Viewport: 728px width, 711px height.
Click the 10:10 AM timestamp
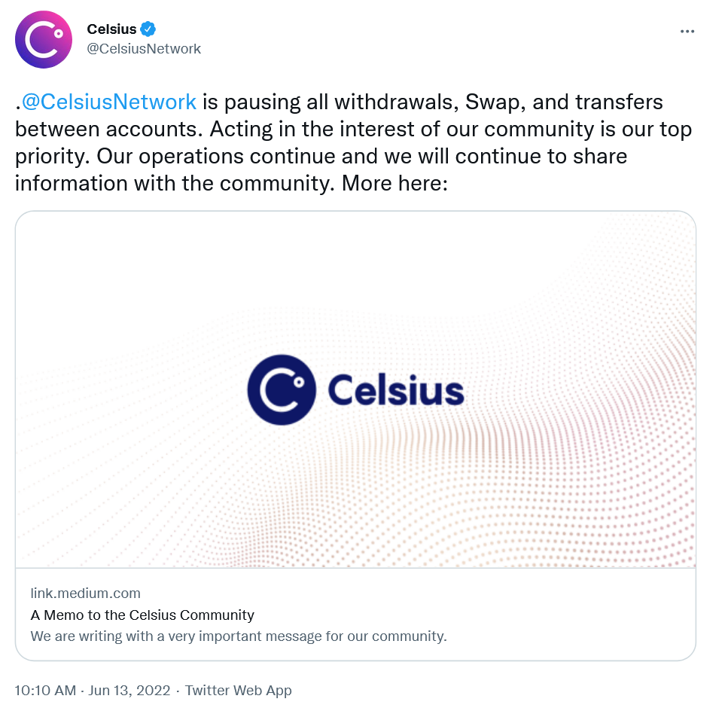(45, 690)
